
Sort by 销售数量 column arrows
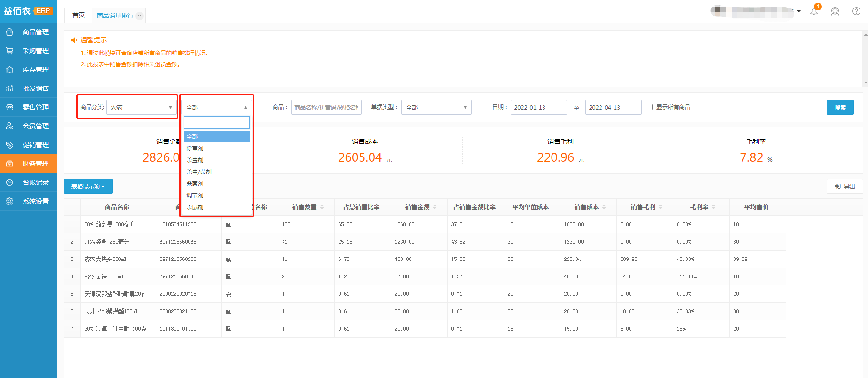[322, 207]
